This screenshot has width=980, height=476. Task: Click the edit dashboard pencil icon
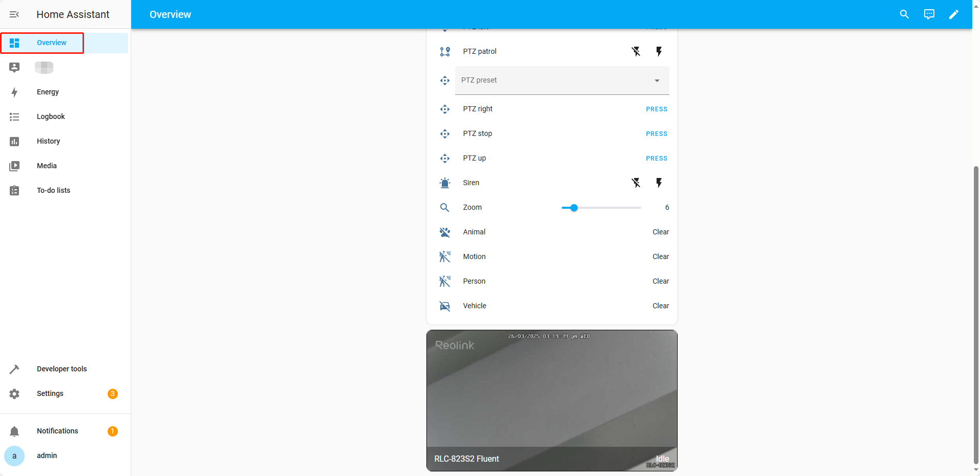pos(954,14)
